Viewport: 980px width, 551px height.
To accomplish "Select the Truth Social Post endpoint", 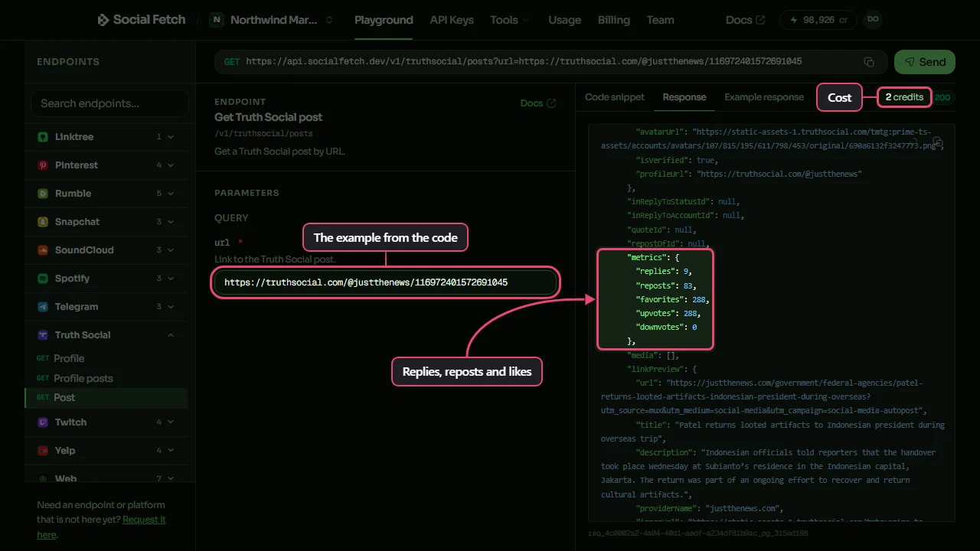I will pyautogui.click(x=106, y=397).
